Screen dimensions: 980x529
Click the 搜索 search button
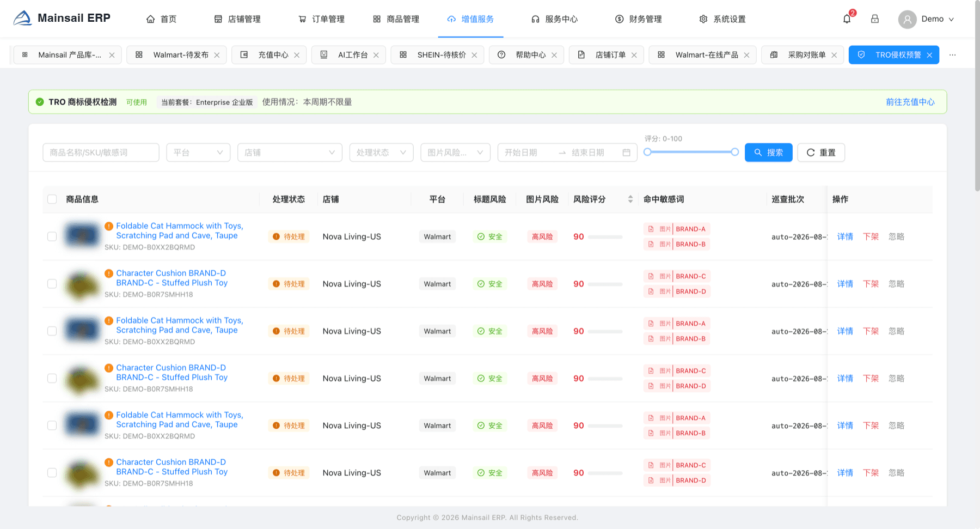769,153
